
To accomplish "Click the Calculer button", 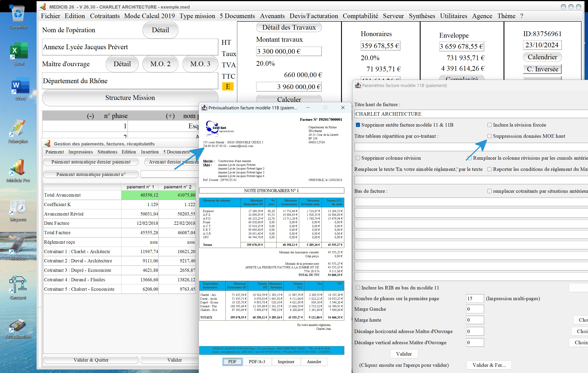I will (x=289, y=99).
